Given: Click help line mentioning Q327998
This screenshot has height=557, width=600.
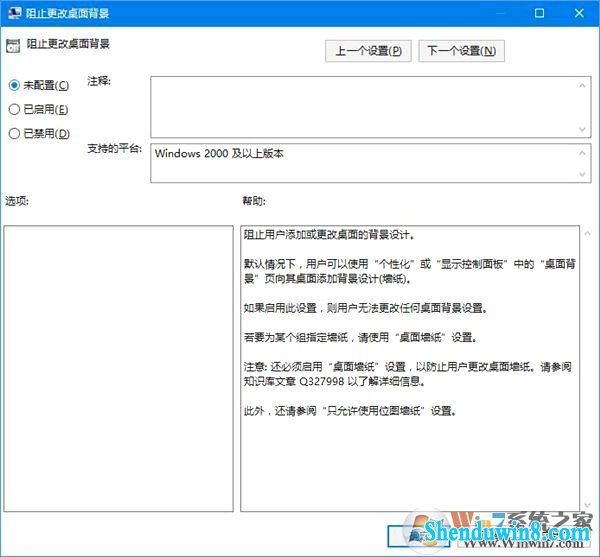Looking at the screenshot, I should click(335, 381).
